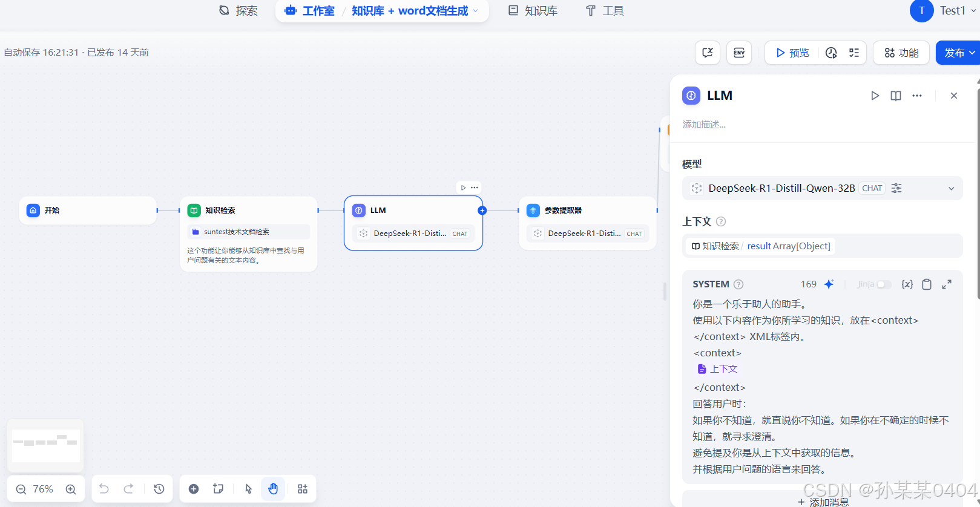Select the 开始 start node

88,211
